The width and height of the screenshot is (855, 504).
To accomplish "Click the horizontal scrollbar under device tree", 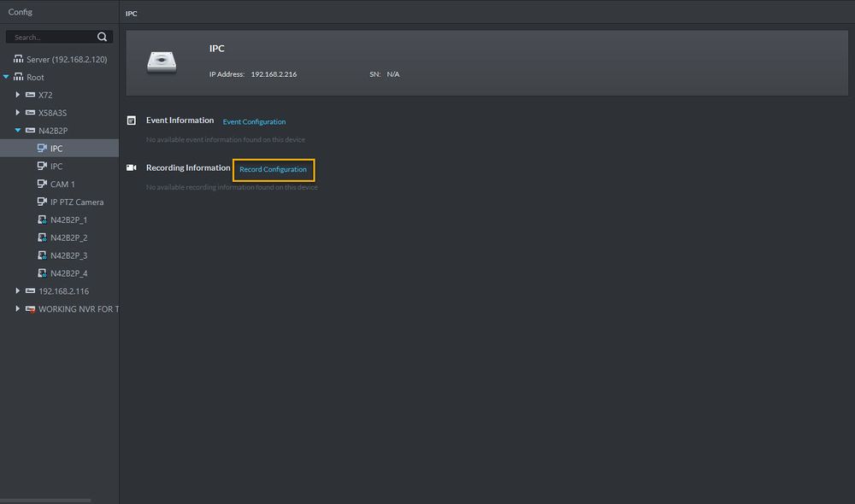I will pos(45,501).
